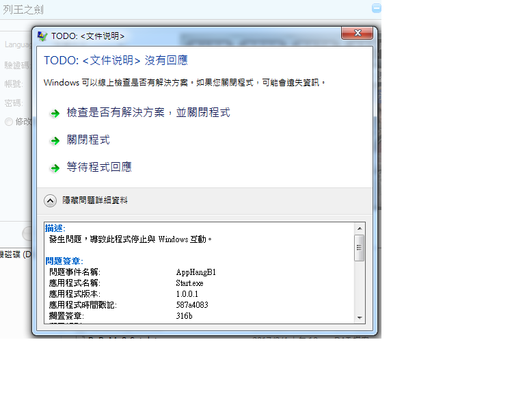Screen dimensions: 525x420
Task: Click the 列王之劍 window title
Action: point(23,10)
